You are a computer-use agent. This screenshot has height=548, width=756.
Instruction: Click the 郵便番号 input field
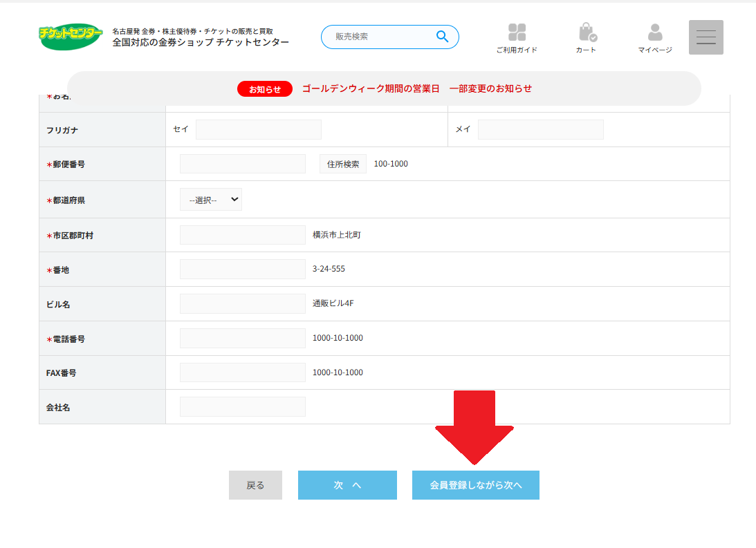tap(243, 164)
